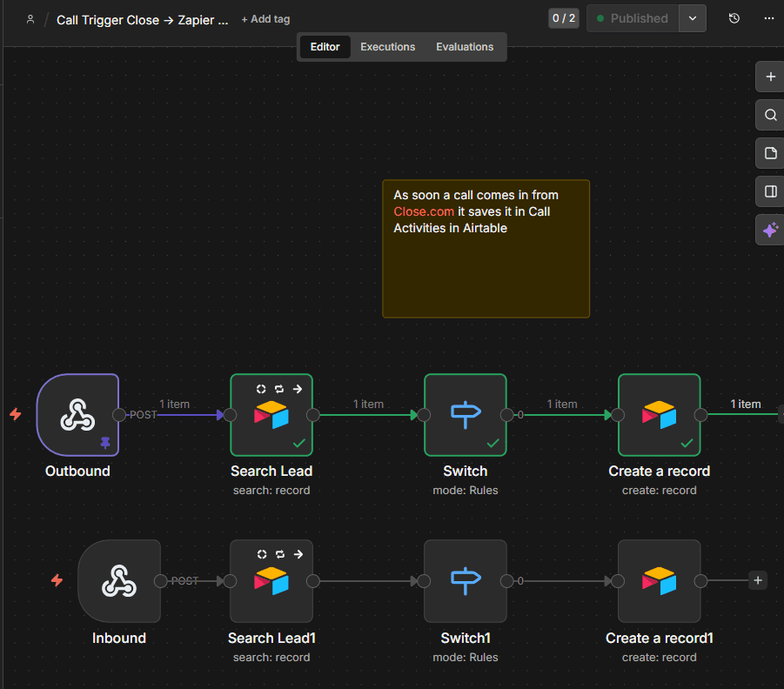This screenshot has width=784, height=689.
Task: Click continue-on-error arrow on Search Lead1
Action: coord(298,554)
